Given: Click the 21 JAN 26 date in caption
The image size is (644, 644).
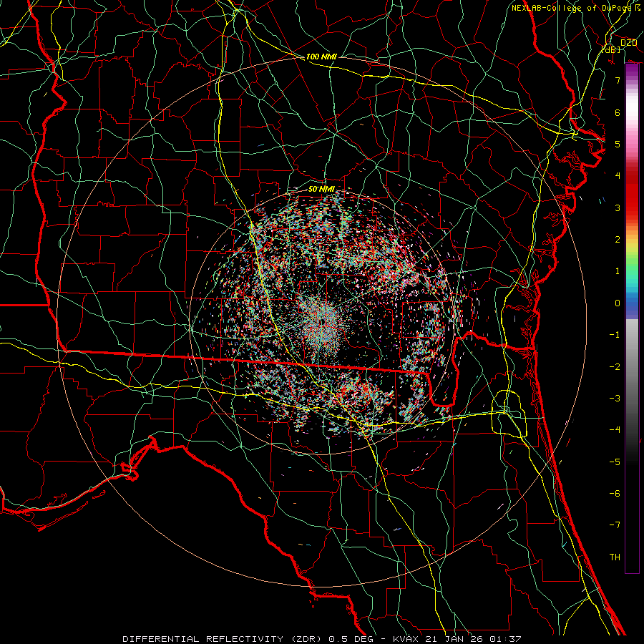Looking at the screenshot, I should pos(453,639).
